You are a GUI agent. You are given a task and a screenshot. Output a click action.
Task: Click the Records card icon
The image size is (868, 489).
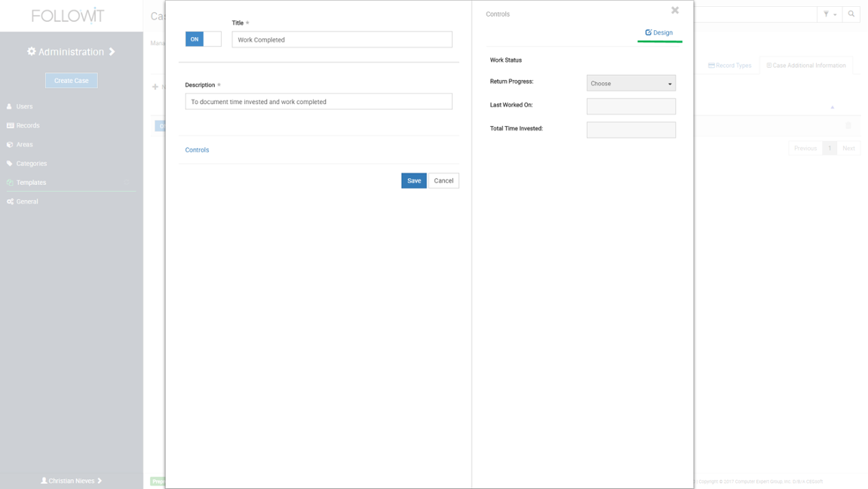[x=10, y=126]
